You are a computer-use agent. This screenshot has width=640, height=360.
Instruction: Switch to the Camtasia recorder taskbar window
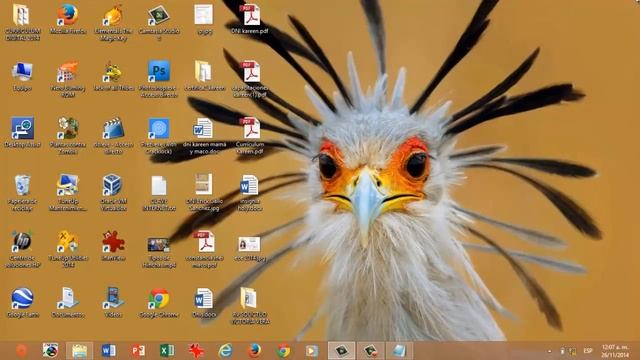pyautogui.click(x=370, y=351)
